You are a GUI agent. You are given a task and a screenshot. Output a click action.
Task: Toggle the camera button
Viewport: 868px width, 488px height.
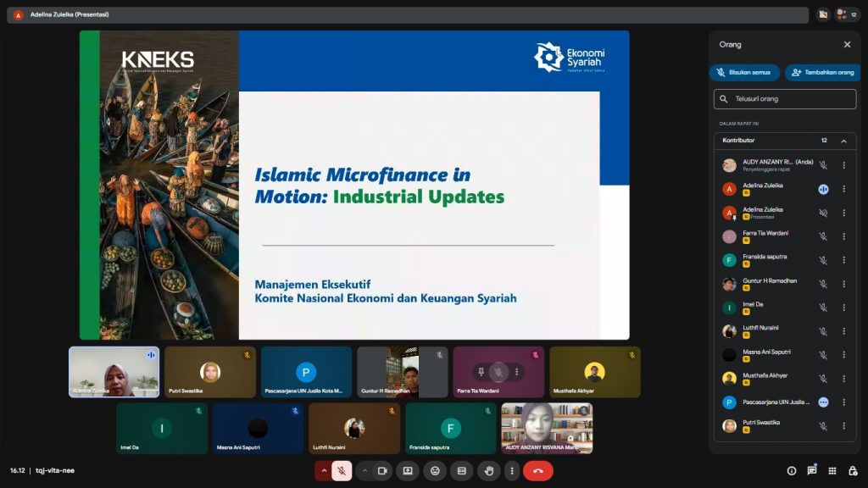coord(382,471)
